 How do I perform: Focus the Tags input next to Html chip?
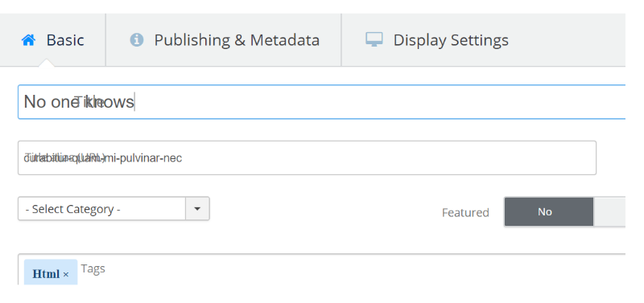point(349,270)
